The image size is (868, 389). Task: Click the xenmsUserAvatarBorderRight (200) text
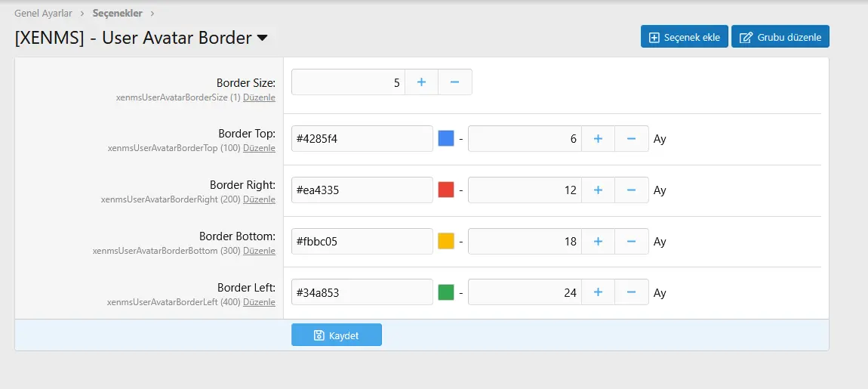coord(171,199)
